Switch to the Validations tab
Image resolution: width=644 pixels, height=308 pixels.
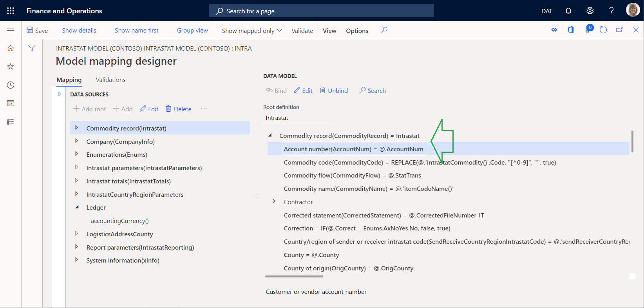(x=110, y=80)
